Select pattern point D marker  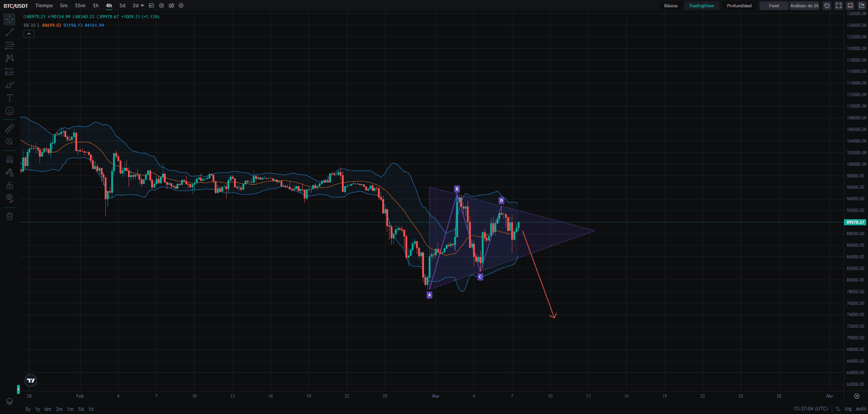pos(502,201)
